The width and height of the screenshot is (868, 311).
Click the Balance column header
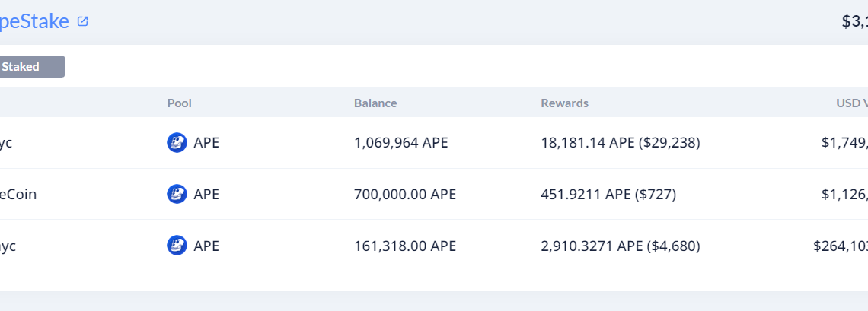tap(375, 103)
